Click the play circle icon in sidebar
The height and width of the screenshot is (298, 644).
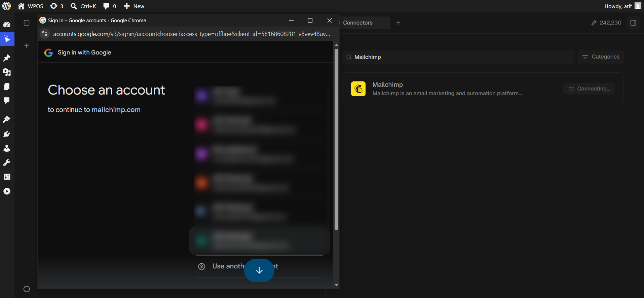[7, 191]
